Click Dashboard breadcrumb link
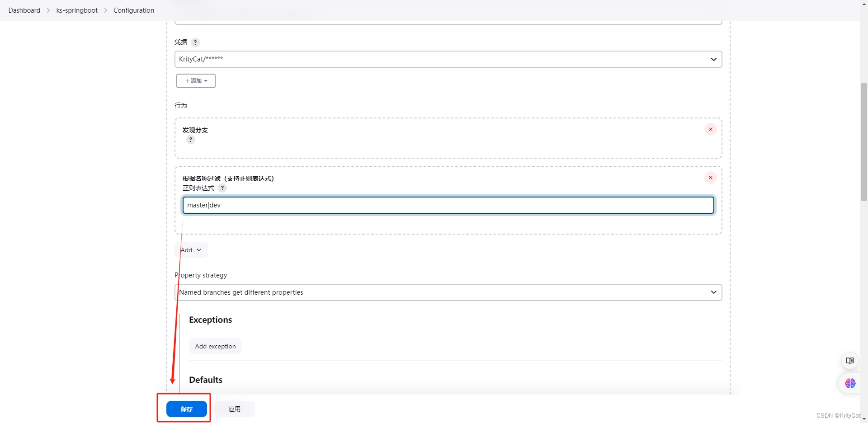 (24, 10)
